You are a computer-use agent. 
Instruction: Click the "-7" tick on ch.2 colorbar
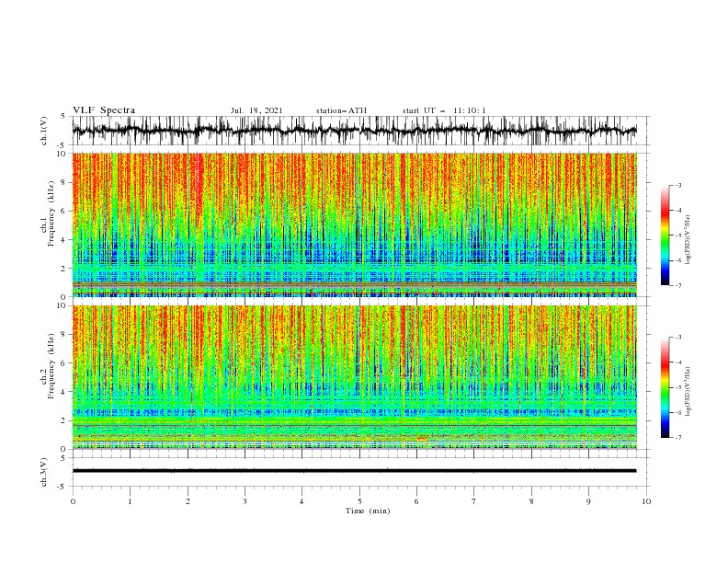tap(678, 438)
